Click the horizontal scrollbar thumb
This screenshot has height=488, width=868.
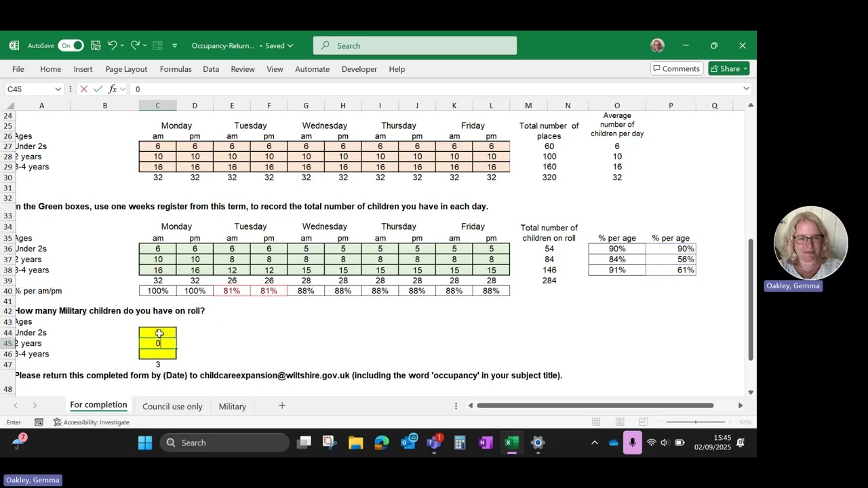(x=595, y=405)
